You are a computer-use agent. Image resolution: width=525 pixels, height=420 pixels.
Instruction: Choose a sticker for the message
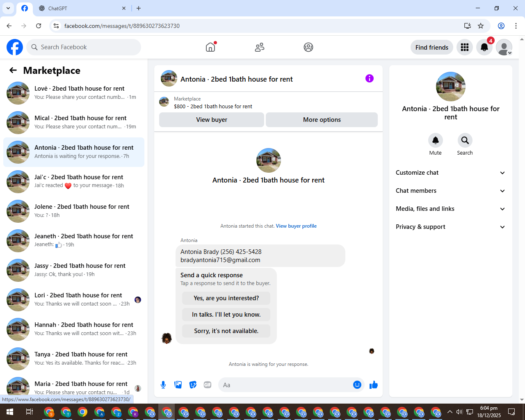(x=193, y=385)
